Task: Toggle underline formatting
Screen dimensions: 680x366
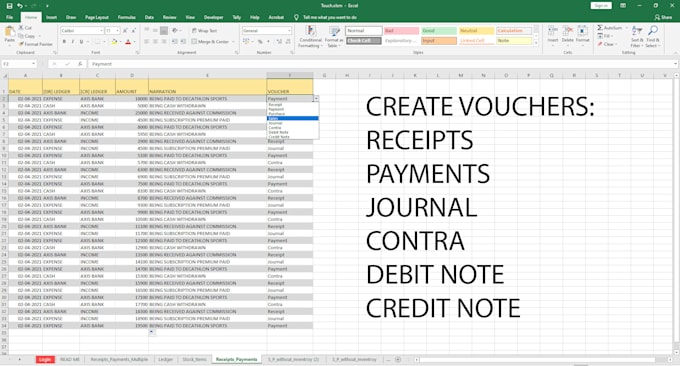Action: point(81,42)
